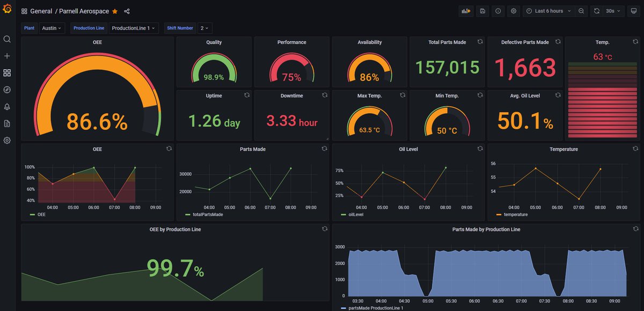Open the 30s refresh interval dropdown
This screenshot has height=311, width=644.
[614, 11]
